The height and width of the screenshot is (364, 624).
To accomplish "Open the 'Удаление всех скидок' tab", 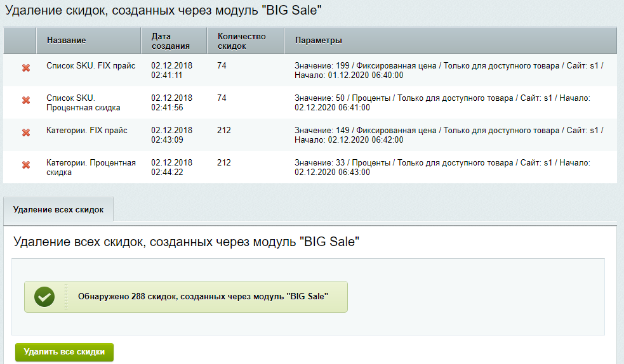I will [58, 209].
